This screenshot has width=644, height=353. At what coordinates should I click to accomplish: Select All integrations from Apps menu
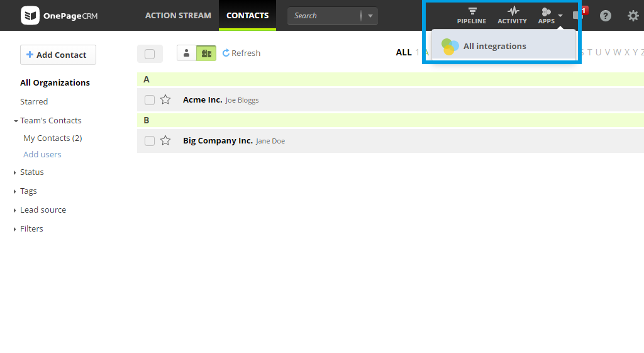tap(494, 46)
